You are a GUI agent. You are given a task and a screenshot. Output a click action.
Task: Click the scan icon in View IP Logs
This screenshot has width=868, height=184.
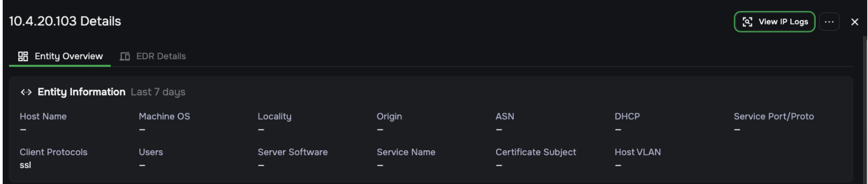tap(747, 22)
